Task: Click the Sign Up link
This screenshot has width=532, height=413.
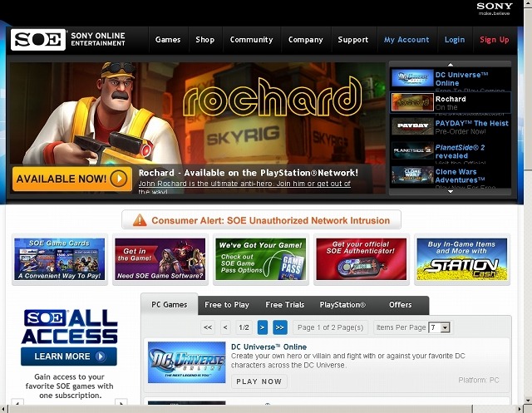Action: click(x=495, y=40)
